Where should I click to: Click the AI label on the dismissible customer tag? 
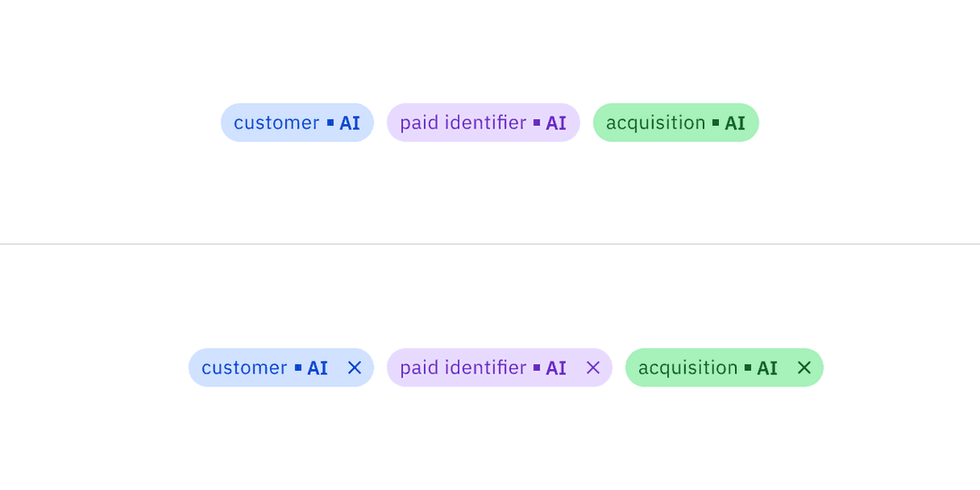click(317, 367)
